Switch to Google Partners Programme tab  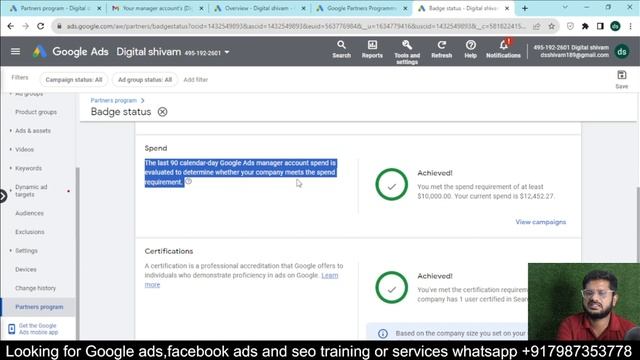point(361,8)
